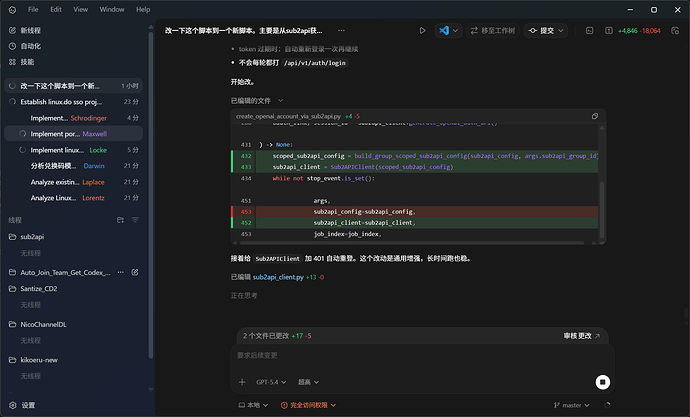
Task: Open the Analyze existin... Laplace subthread
Action: 73,182
